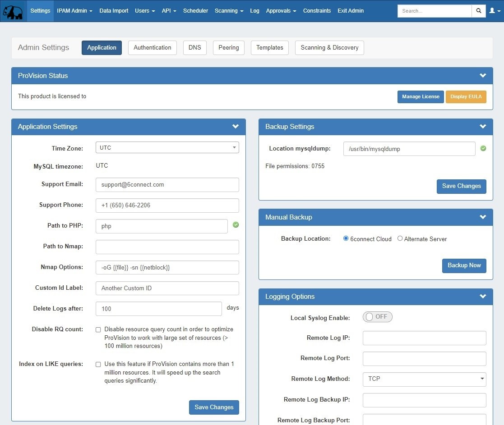Viewport: 504px width, 425px height.
Task: Click the 6connect elephant logo
Action: [13, 11]
